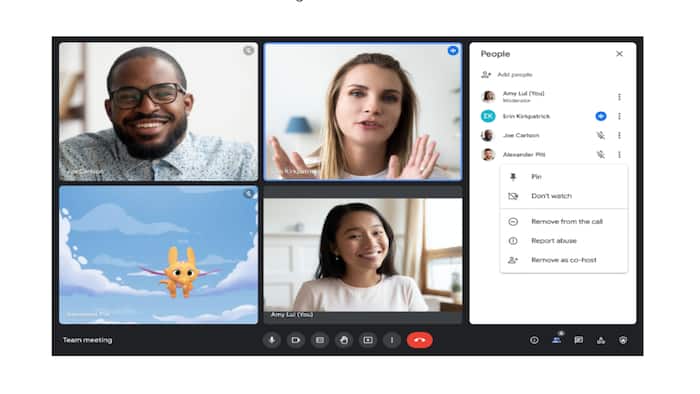Open the Host controls shield icon
The height and width of the screenshot is (394, 700).
click(623, 340)
